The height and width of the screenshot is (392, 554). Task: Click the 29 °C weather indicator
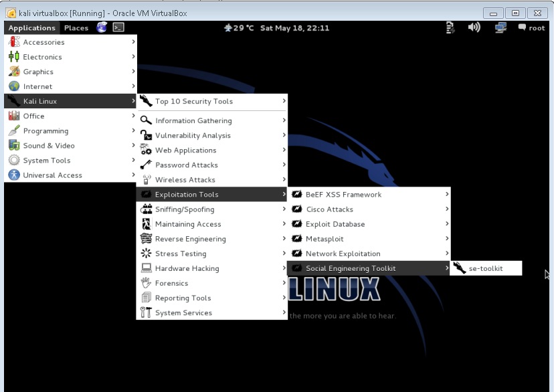pos(239,28)
